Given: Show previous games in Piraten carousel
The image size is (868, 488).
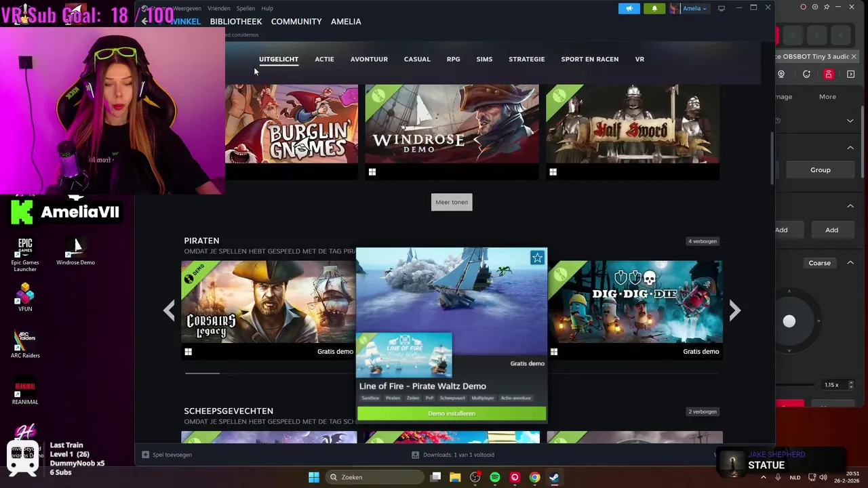Looking at the screenshot, I should [x=169, y=310].
